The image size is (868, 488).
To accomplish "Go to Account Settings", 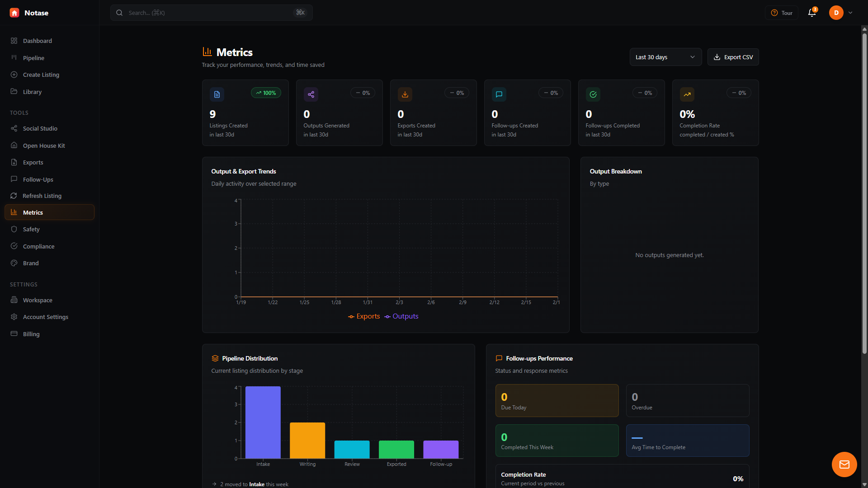I will pos(45,317).
